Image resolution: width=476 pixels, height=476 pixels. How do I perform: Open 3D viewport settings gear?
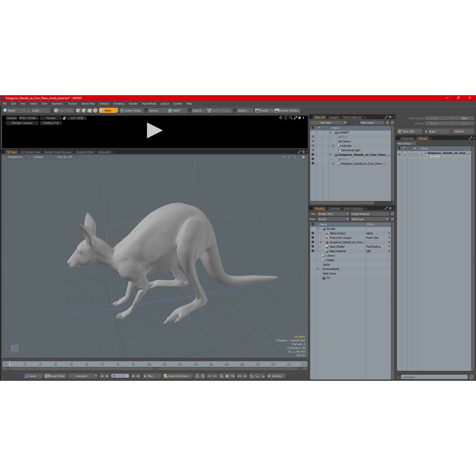coord(303,157)
